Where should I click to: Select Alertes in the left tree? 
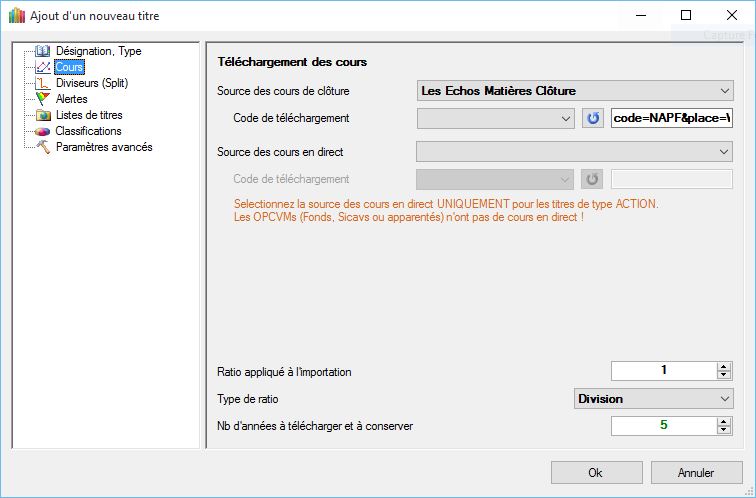[x=72, y=99]
